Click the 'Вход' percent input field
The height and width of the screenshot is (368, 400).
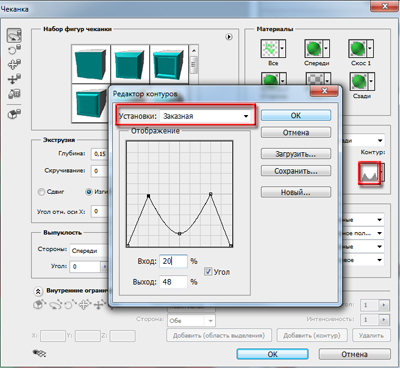(x=173, y=261)
